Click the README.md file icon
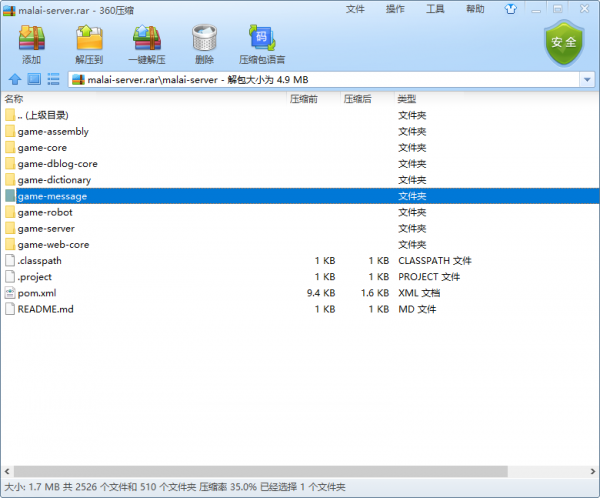The height and width of the screenshot is (498, 600). click(10, 309)
